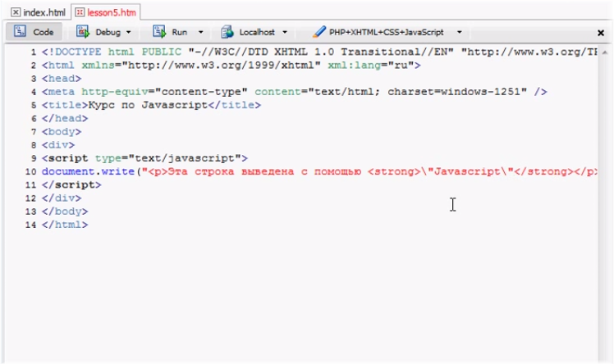Click the scrollbar up arrow
The width and height of the screenshot is (614, 364).
(605, 52)
